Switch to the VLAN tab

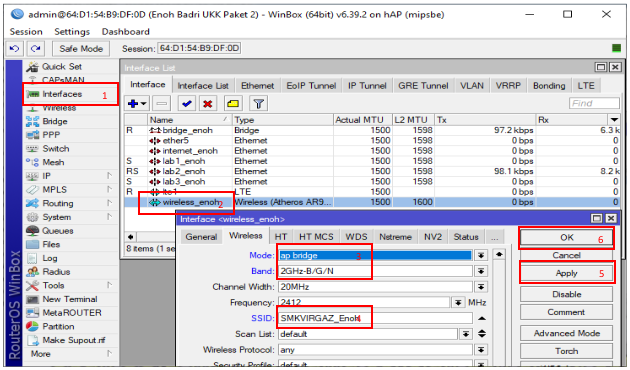coord(472,86)
